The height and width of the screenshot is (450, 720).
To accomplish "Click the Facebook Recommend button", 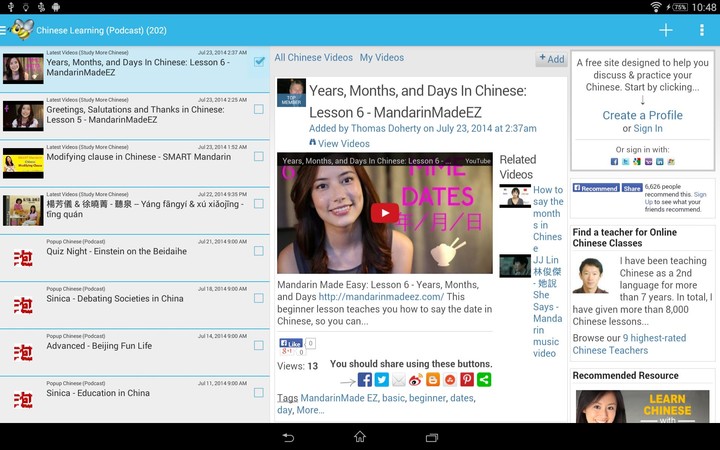I will (x=596, y=188).
